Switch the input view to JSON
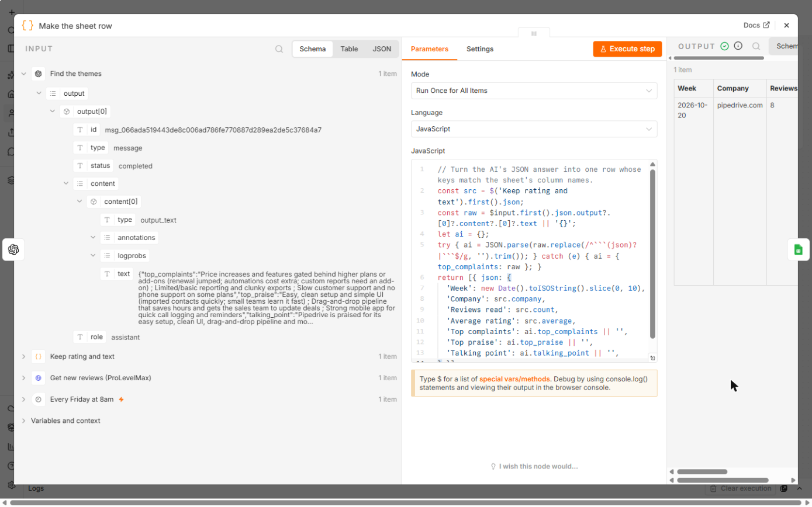812x507 pixels. tap(382, 49)
